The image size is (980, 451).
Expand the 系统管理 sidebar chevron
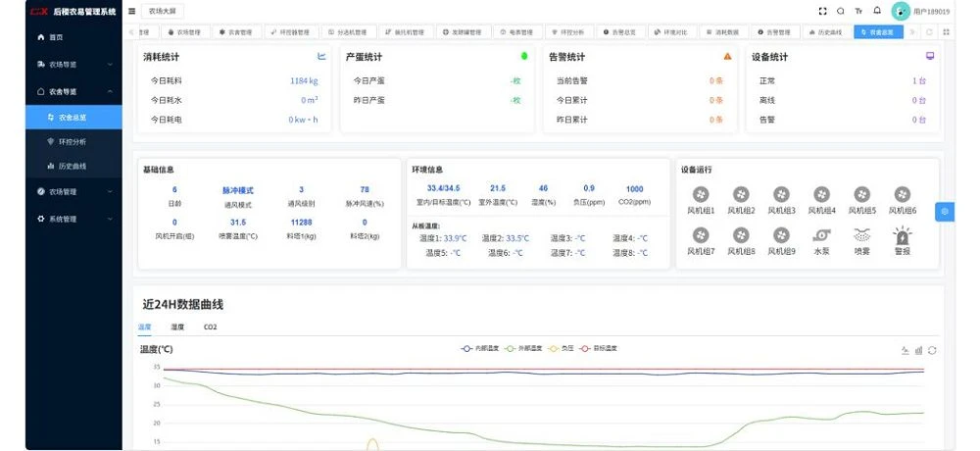[110, 219]
